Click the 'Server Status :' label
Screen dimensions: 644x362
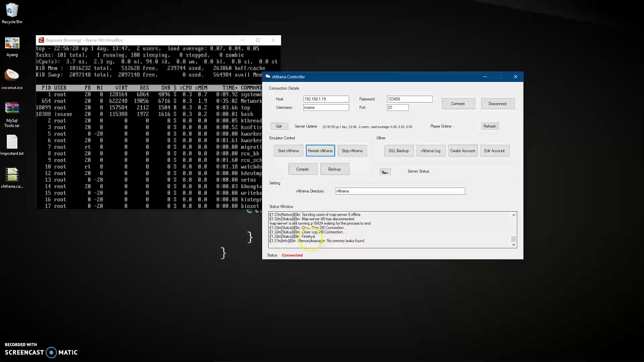click(419, 171)
